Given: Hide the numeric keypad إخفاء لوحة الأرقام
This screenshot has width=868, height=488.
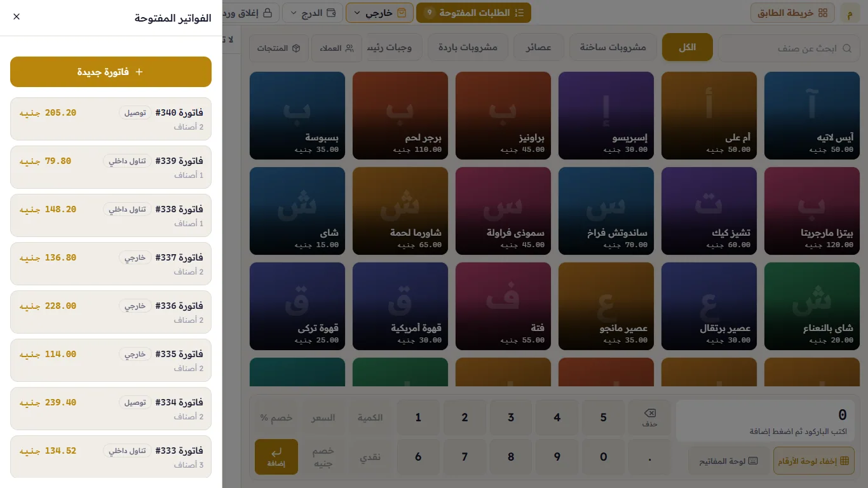Looking at the screenshot, I should (x=813, y=461).
